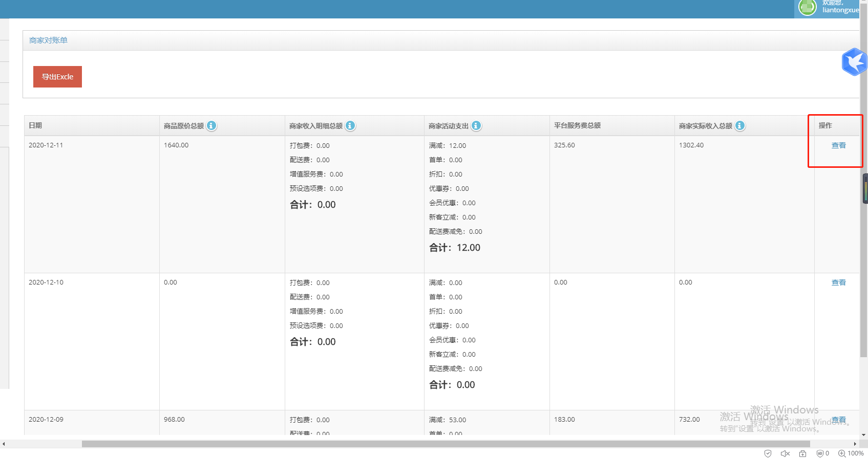View details for 2020-12-11 row
The height and width of the screenshot is (458, 868).
[838, 145]
